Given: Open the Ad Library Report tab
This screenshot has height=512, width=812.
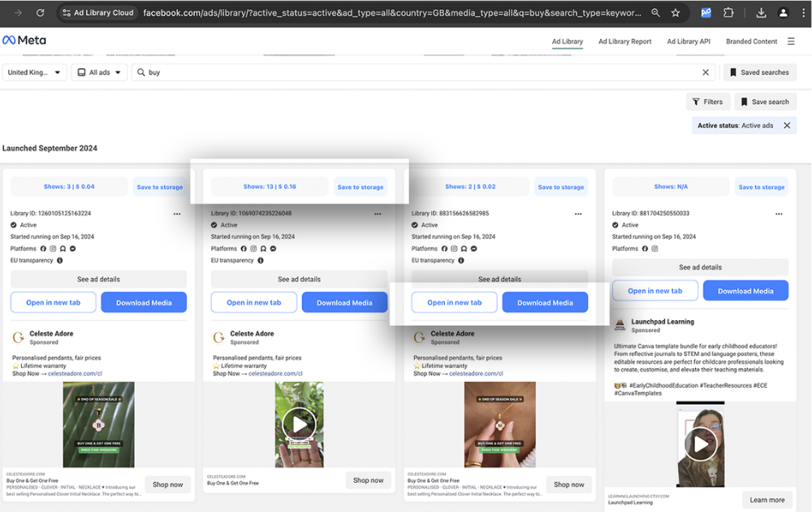Looking at the screenshot, I should tap(624, 41).
